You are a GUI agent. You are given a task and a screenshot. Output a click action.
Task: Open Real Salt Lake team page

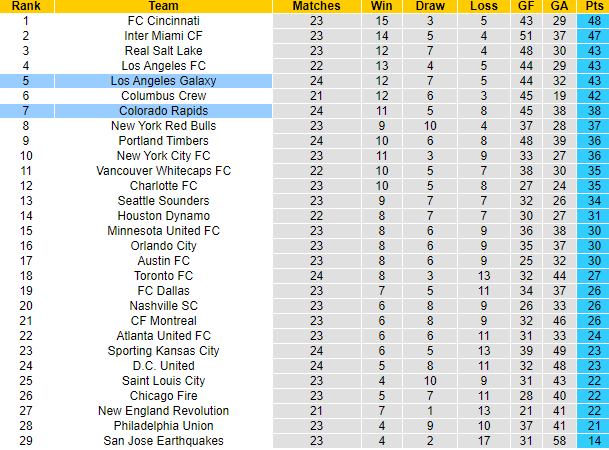(163, 50)
